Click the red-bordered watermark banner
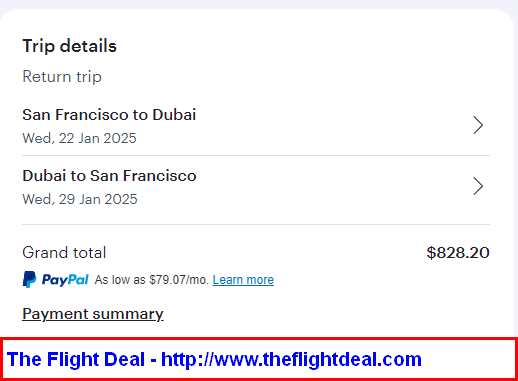The image size is (518, 381). pyautogui.click(x=259, y=359)
